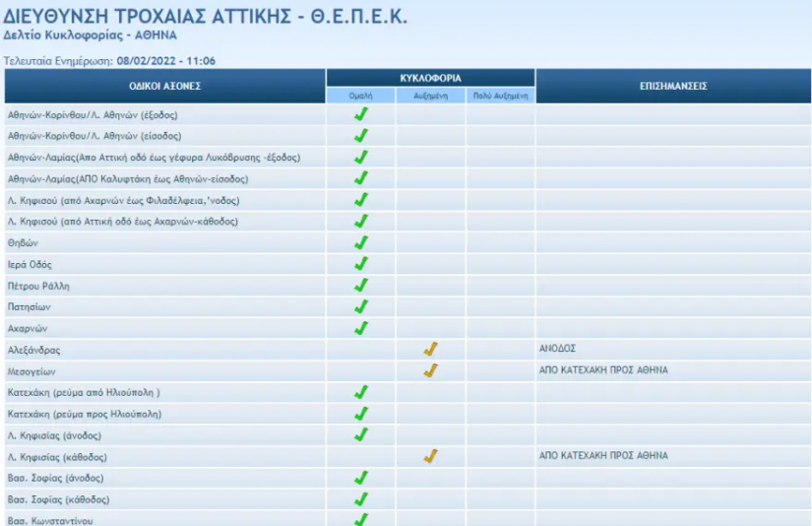This screenshot has width=812, height=526.
Task: Click the orange checkmark for Μεσογείων
Action: tap(430, 371)
